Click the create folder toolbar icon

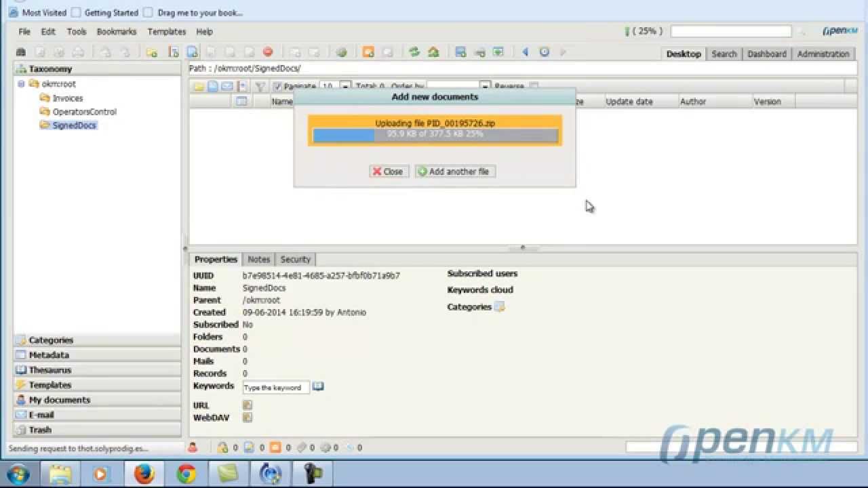(152, 52)
